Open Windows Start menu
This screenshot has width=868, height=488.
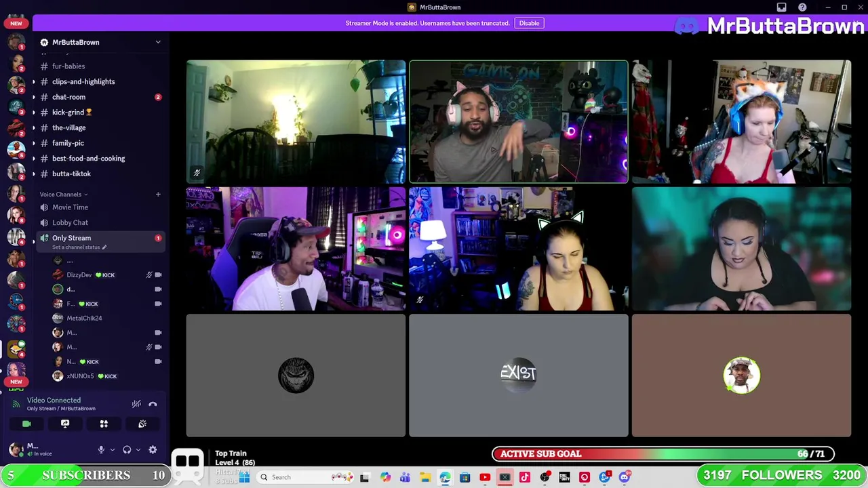(x=245, y=477)
